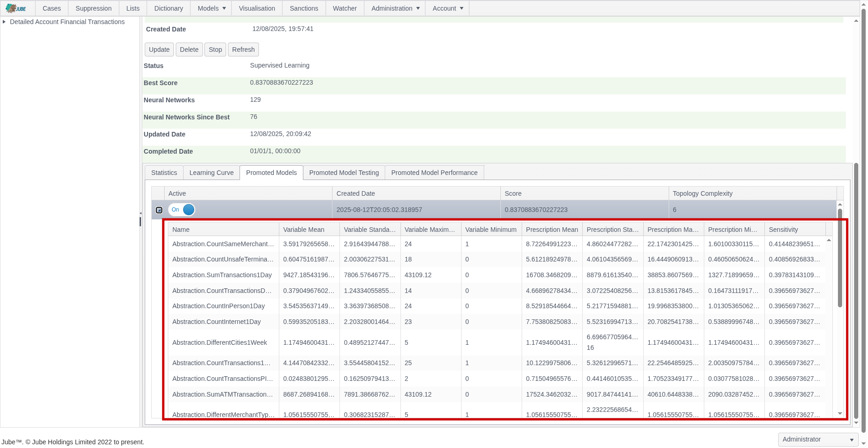Switch to the Learning Curve tab
This screenshot has width=868, height=448.
point(211,173)
